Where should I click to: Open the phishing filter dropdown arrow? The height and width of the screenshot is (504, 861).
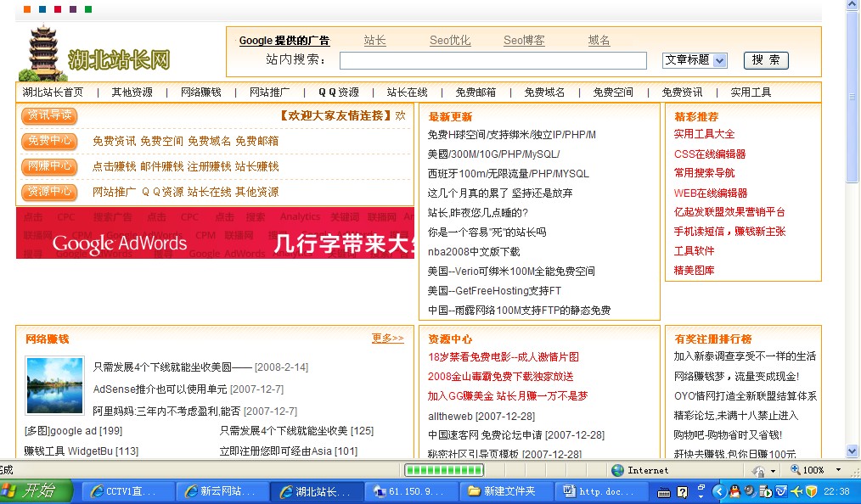click(x=774, y=471)
